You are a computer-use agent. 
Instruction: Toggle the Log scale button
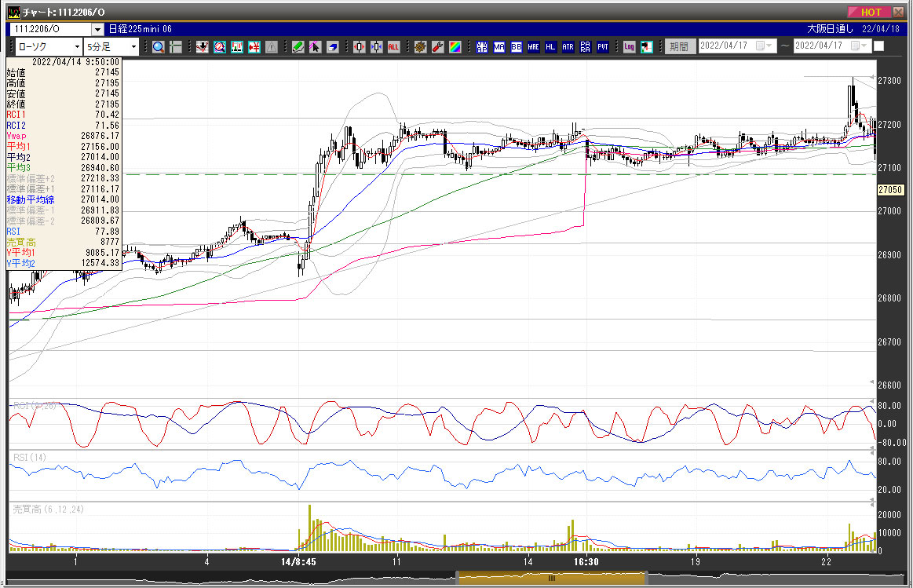pyautogui.click(x=629, y=47)
